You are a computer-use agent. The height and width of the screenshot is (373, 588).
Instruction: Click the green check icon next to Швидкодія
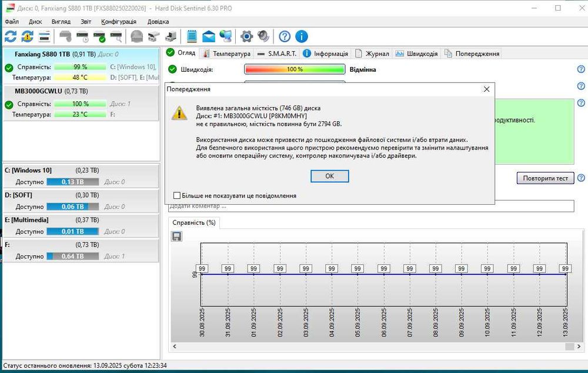click(x=172, y=69)
